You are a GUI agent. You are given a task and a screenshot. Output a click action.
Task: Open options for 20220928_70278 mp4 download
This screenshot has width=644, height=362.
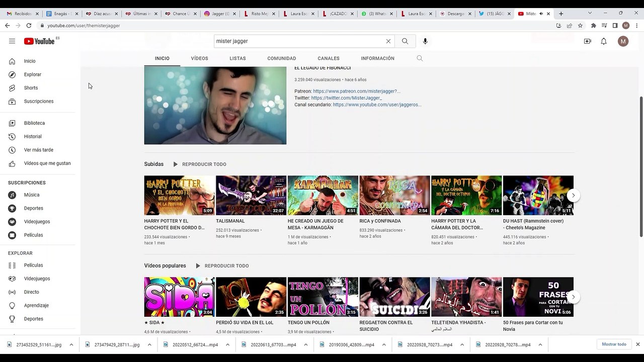[540, 345]
